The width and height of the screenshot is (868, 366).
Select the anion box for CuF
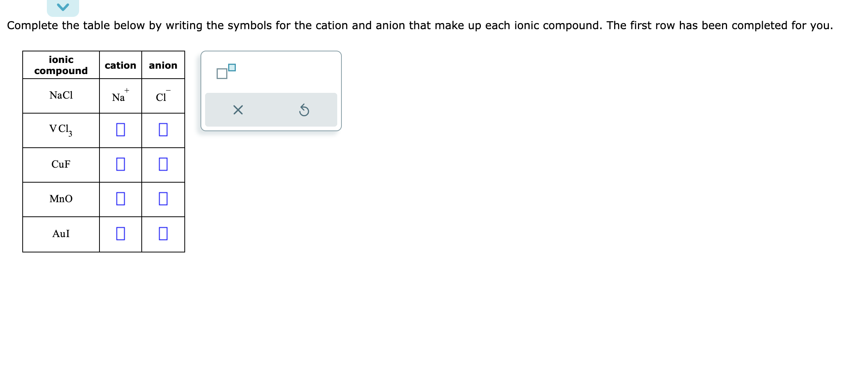(162, 165)
